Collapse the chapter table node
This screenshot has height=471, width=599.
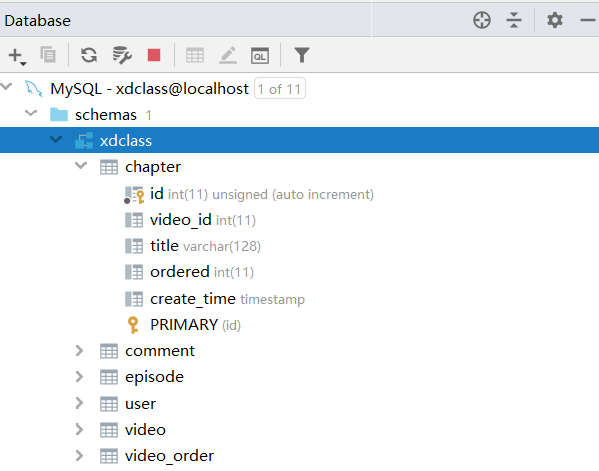tap(81, 166)
